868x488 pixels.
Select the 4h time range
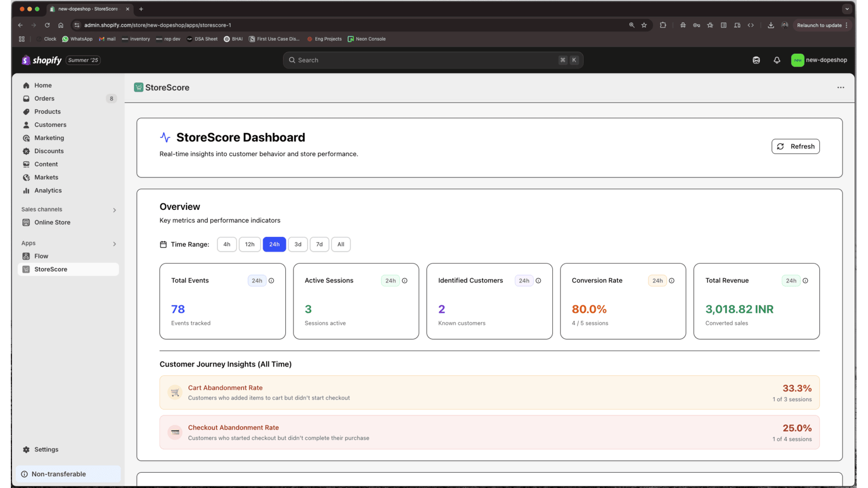pyautogui.click(x=227, y=245)
